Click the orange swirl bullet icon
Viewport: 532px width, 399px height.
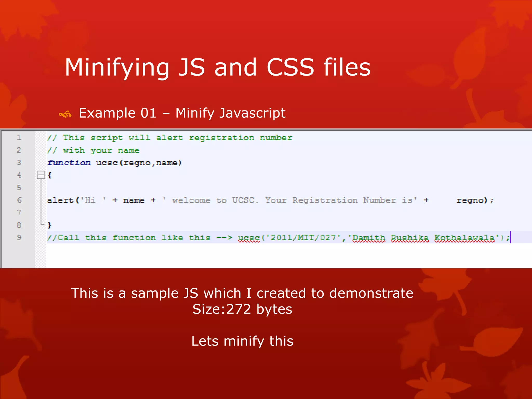pyautogui.click(x=65, y=114)
